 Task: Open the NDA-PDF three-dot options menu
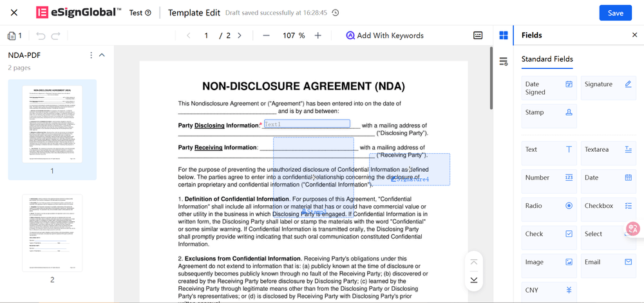point(91,55)
